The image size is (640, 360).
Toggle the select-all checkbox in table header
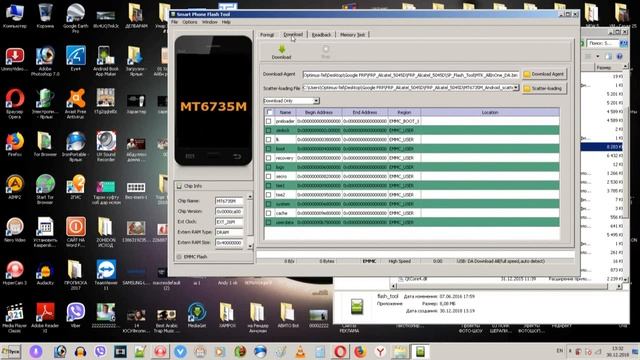[x=269, y=112]
